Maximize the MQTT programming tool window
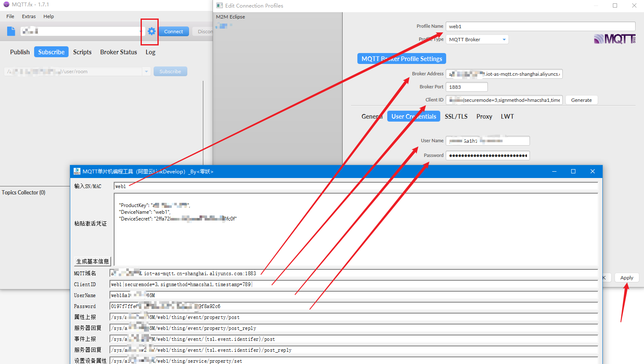Viewport: 644px width, 364px height. [x=573, y=171]
